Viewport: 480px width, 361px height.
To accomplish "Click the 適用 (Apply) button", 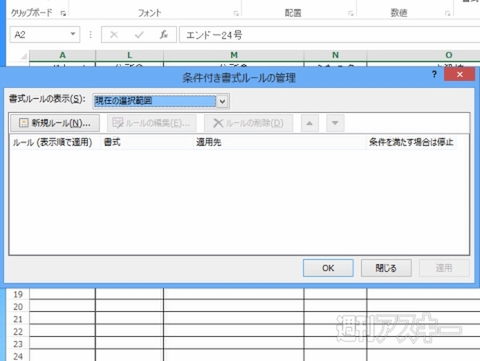I will click(444, 268).
